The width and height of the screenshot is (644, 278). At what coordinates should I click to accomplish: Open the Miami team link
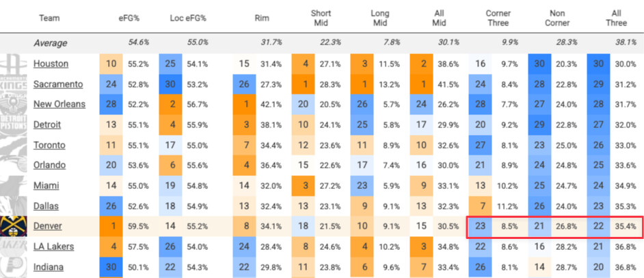click(46, 186)
